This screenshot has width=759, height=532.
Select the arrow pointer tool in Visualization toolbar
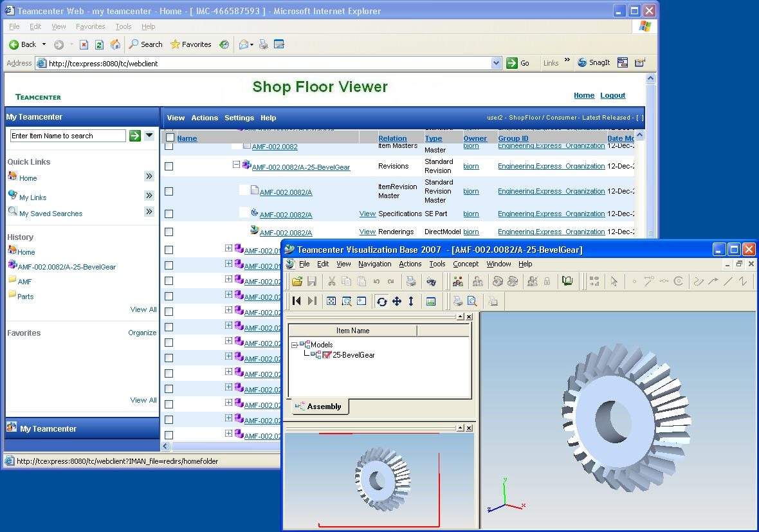(614, 281)
